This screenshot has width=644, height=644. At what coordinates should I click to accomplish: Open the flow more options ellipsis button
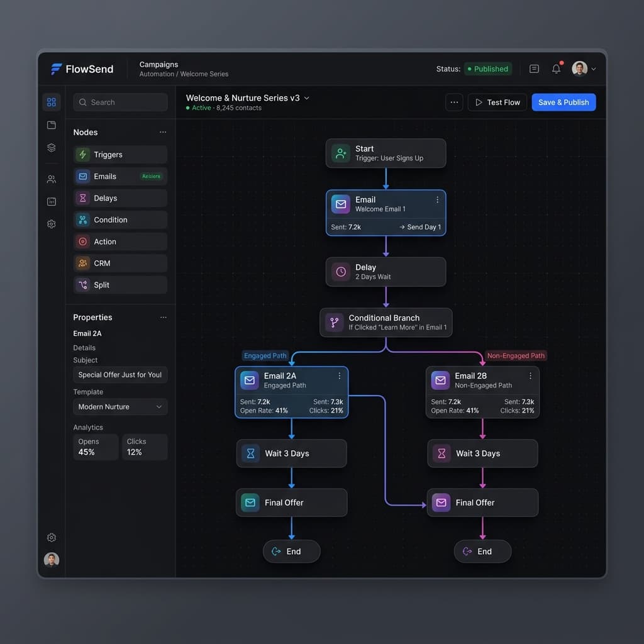[454, 103]
